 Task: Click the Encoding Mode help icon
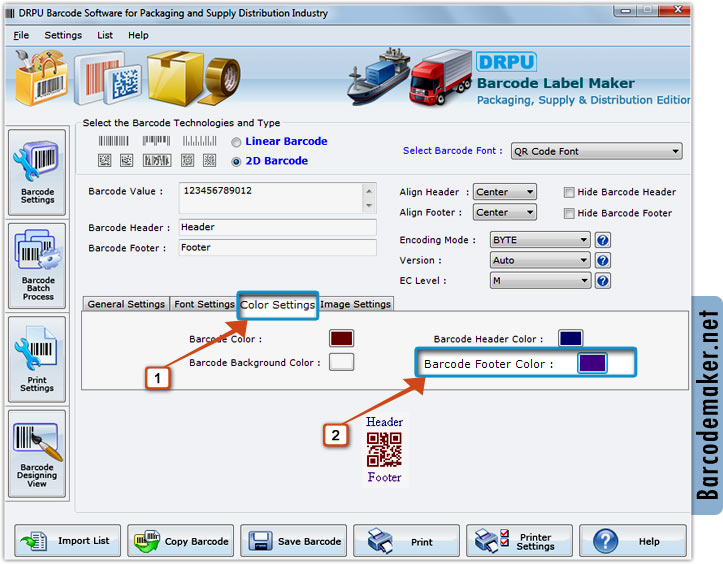click(x=603, y=240)
